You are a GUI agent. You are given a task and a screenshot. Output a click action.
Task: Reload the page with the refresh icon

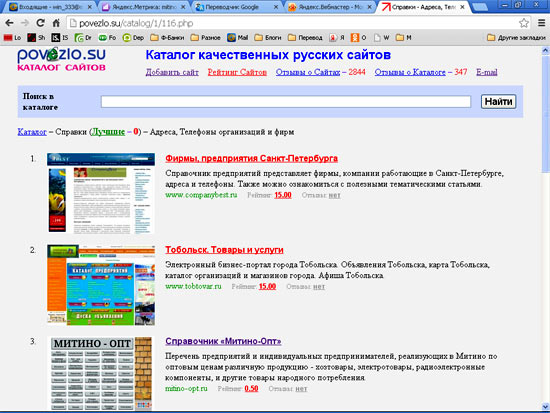pos(40,23)
